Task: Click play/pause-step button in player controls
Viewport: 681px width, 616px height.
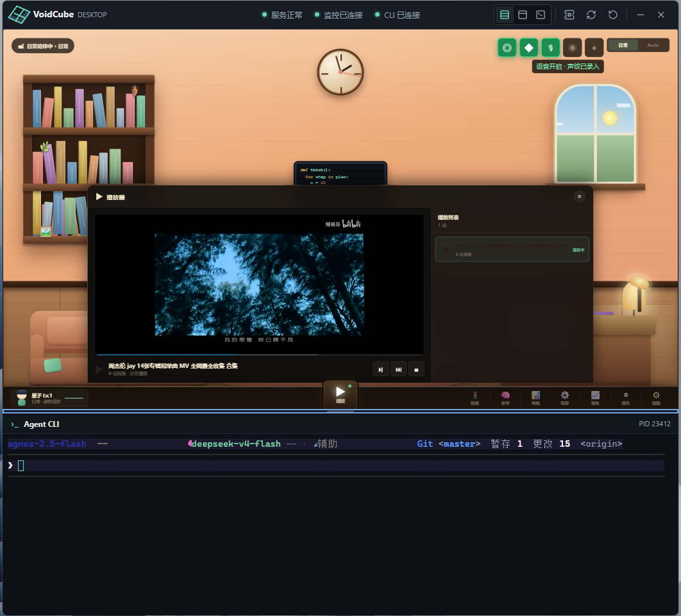Action: tap(380, 369)
